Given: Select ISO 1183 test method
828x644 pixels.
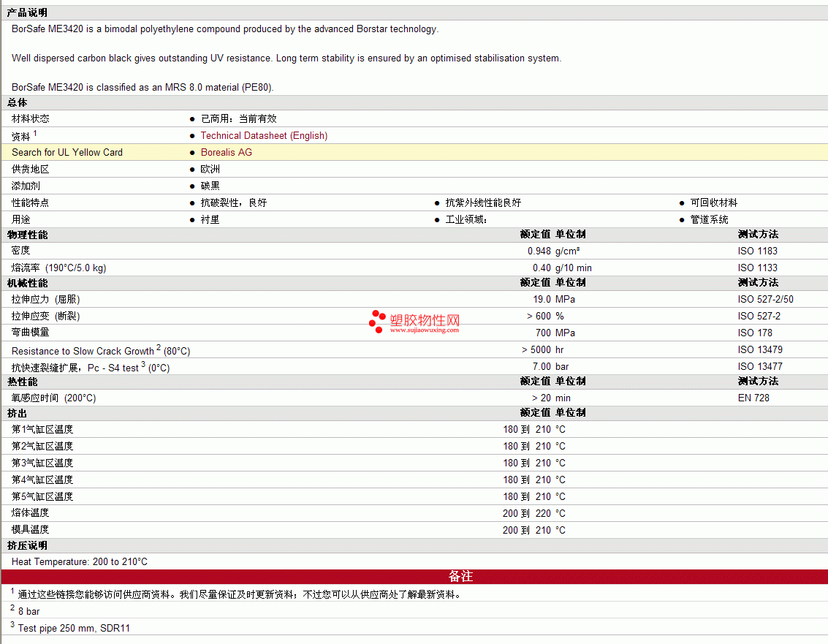Looking at the screenshot, I should coord(758,251).
